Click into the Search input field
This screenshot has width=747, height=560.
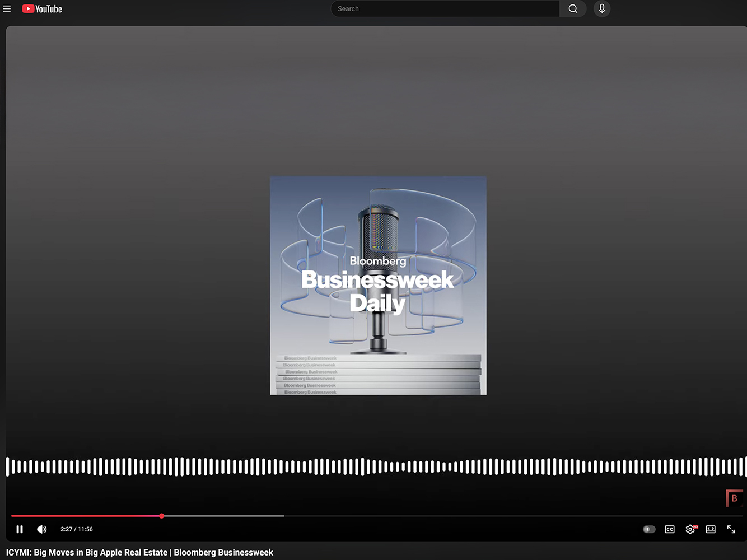coord(445,9)
